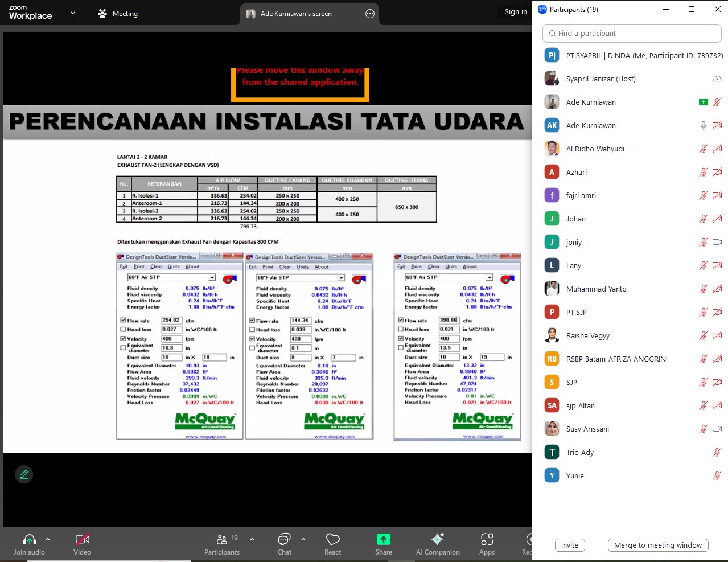The image size is (728, 562).
Task: Open the Chat panel icon
Action: [284, 539]
